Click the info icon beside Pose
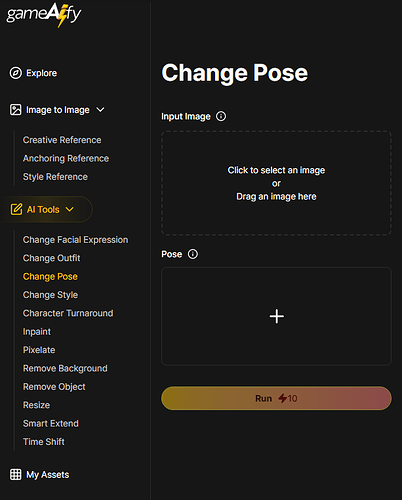Screen dimensions: 402x500 click(193, 254)
